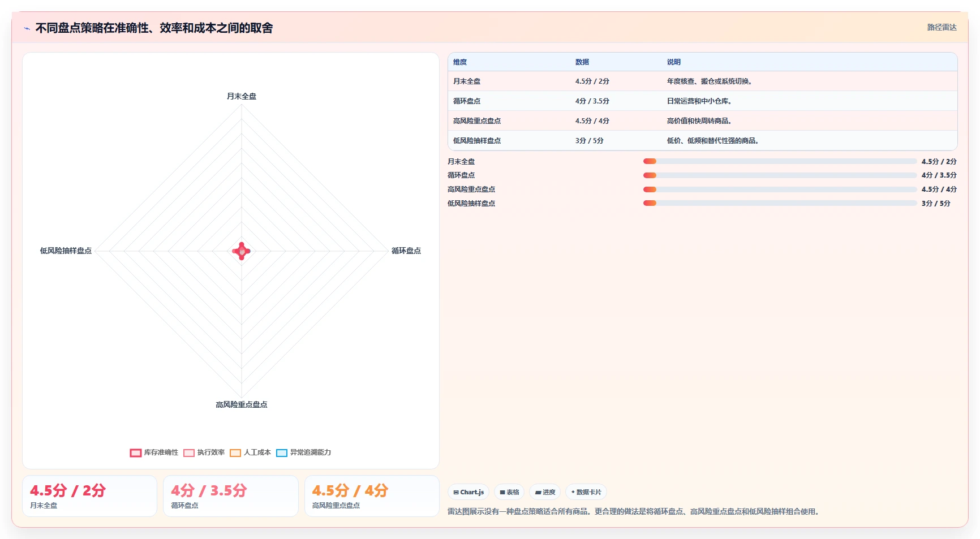Screen dimensions: 980x539
Task: Click description 高价值和快周转商品。
Action: pyautogui.click(x=699, y=121)
